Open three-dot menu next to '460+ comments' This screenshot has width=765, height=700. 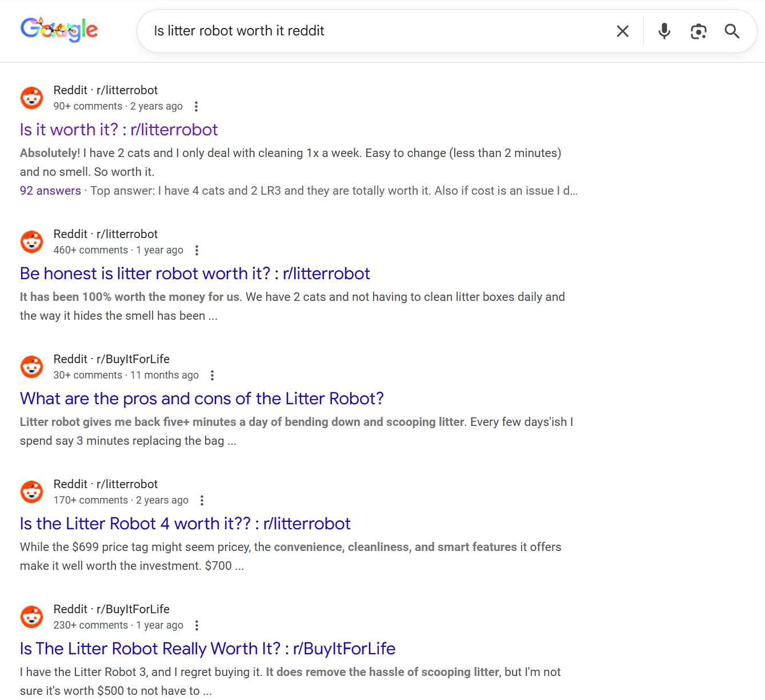tap(197, 250)
